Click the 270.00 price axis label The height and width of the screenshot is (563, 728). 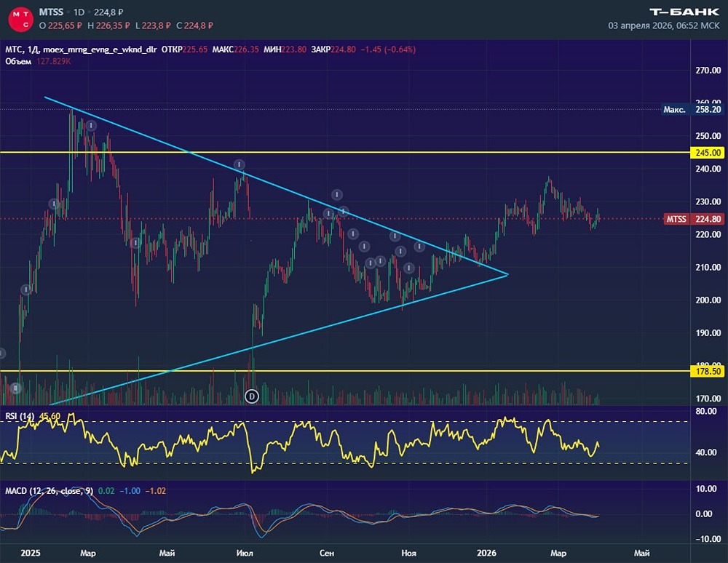click(708, 71)
